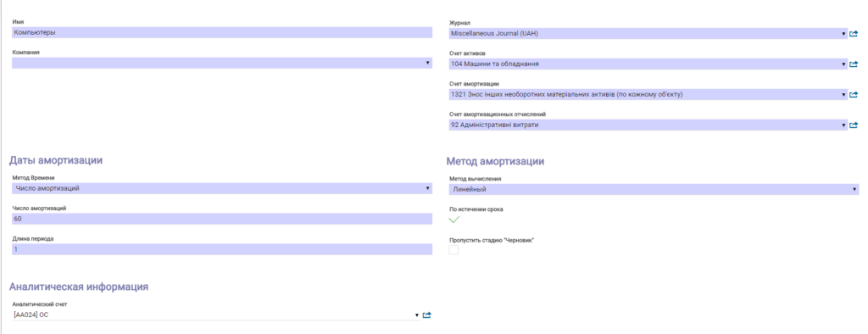The height and width of the screenshot is (334, 868).
Task: Open external link for Счет амортизационных отчислений
Action: point(854,125)
